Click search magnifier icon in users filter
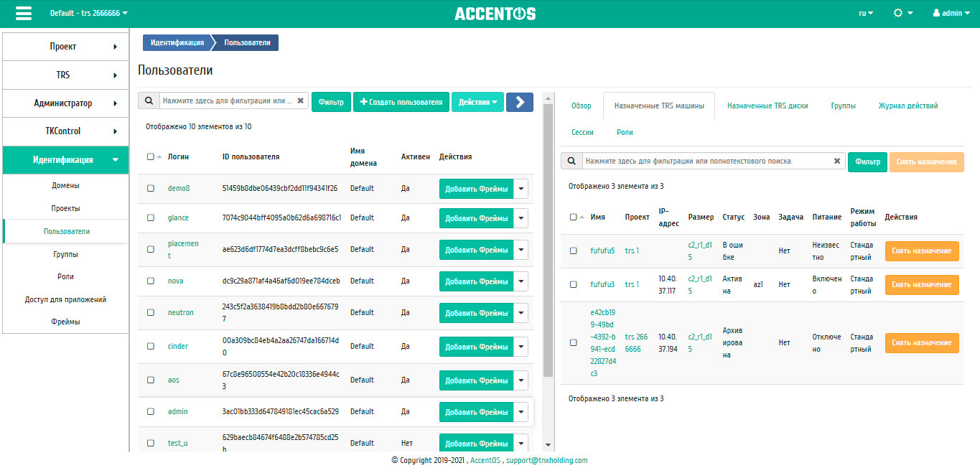This screenshot has width=980, height=468. point(149,101)
